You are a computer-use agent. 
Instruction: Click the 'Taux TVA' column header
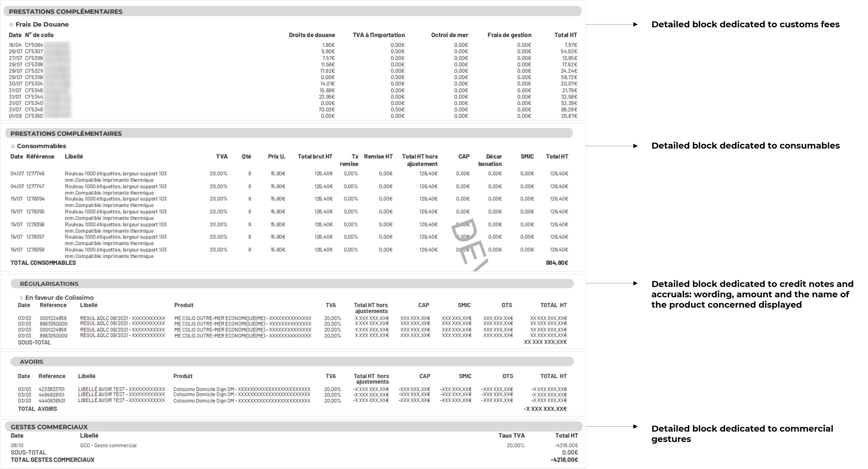pos(512,436)
